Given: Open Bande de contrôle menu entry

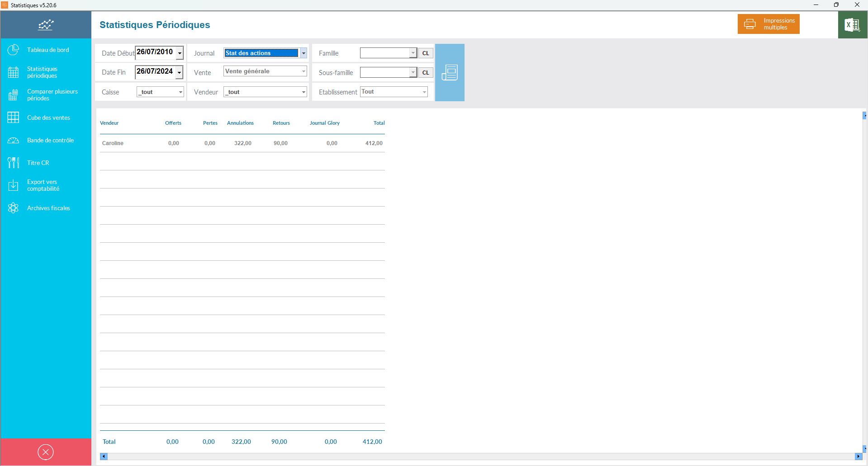Looking at the screenshot, I should click(x=50, y=140).
